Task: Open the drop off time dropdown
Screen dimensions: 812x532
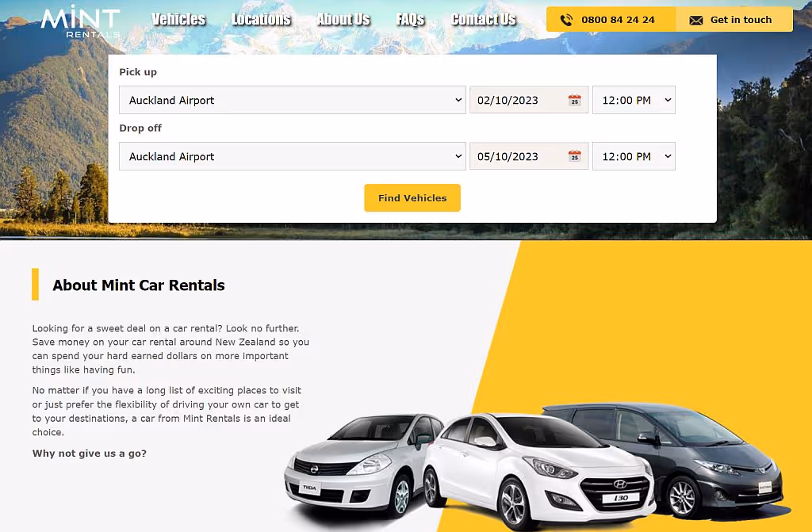Action: (634, 156)
